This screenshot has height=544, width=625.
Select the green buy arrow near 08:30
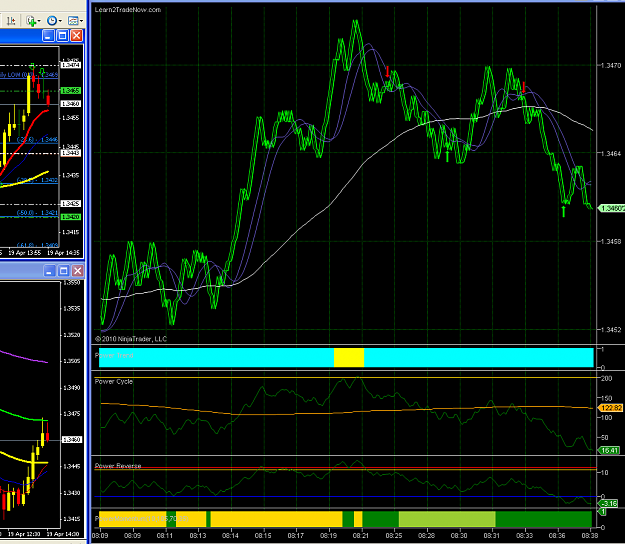point(447,156)
